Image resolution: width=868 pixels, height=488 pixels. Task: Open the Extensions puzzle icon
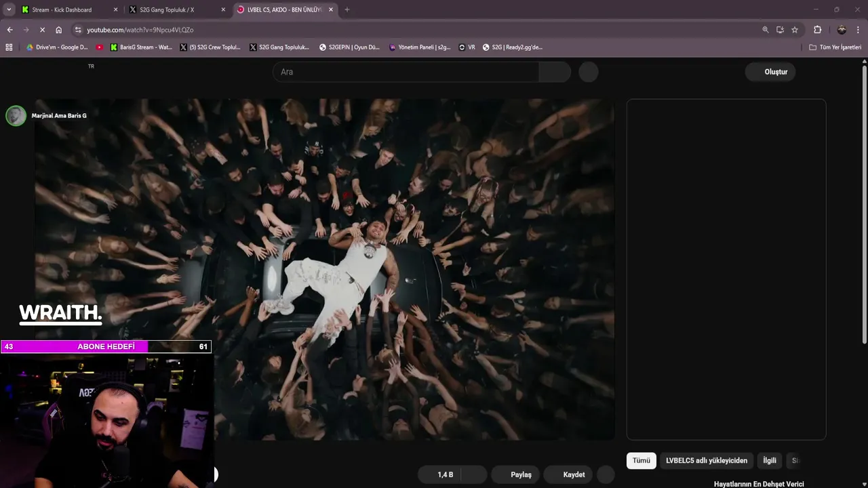[818, 30]
